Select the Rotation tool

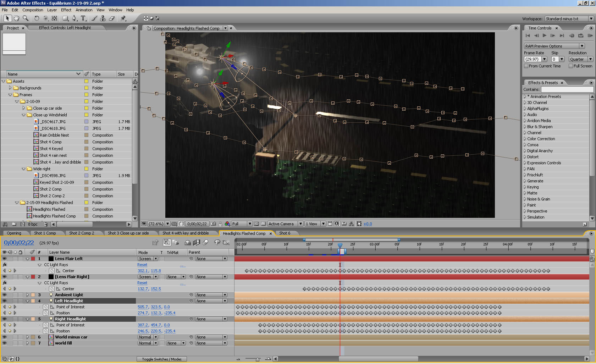tap(37, 18)
